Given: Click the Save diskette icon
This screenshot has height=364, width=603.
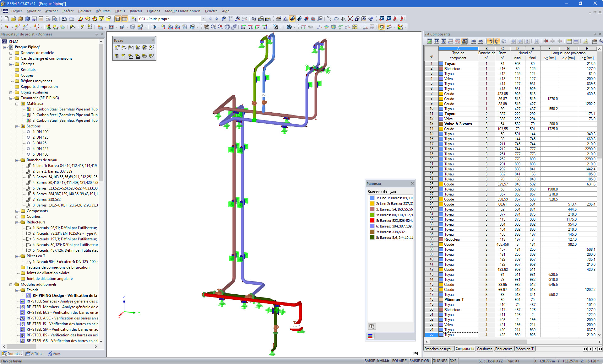Looking at the screenshot, I should (x=34, y=19).
